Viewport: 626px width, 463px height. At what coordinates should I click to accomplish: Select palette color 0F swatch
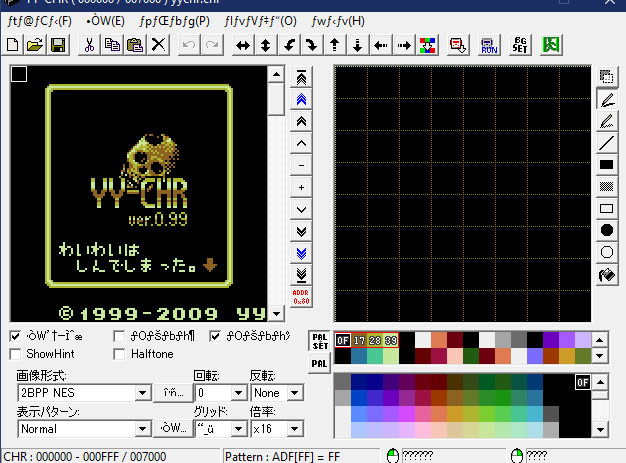[343, 340]
